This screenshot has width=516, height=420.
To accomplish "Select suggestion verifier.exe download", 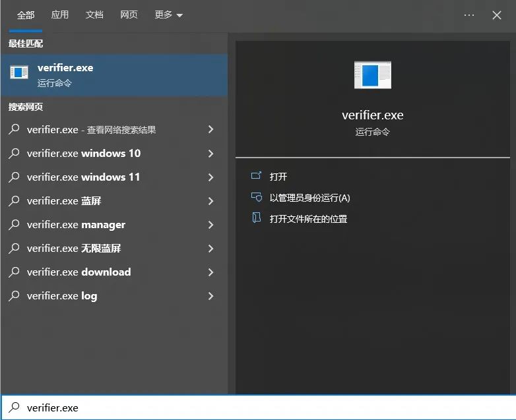I will (114, 272).
